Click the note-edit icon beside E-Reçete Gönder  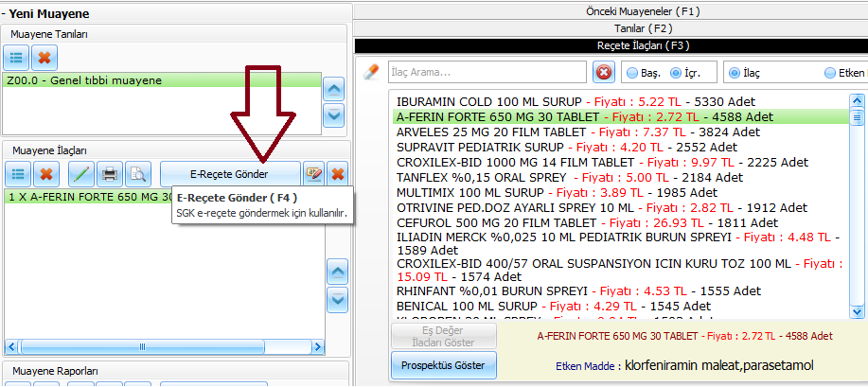pos(313,174)
